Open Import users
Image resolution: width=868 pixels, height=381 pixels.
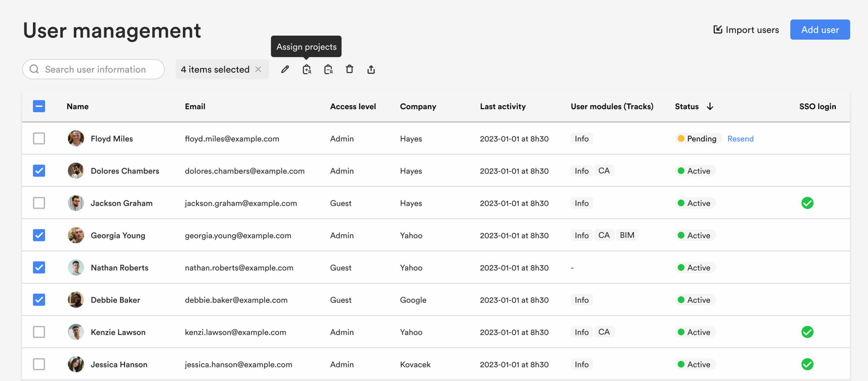coord(746,30)
